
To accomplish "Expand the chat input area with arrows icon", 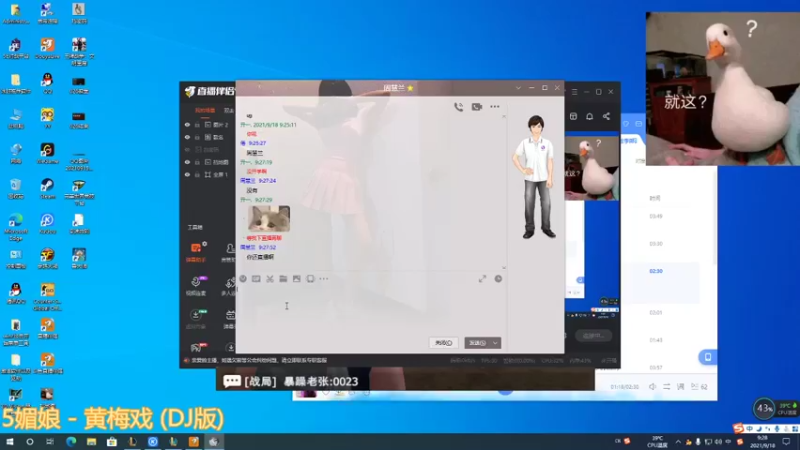I will (x=482, y=279).
